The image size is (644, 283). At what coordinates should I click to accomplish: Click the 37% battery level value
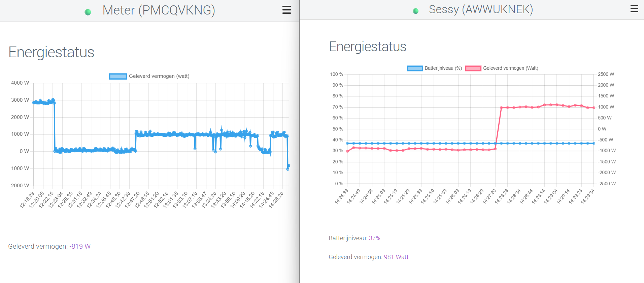(374, 238)
